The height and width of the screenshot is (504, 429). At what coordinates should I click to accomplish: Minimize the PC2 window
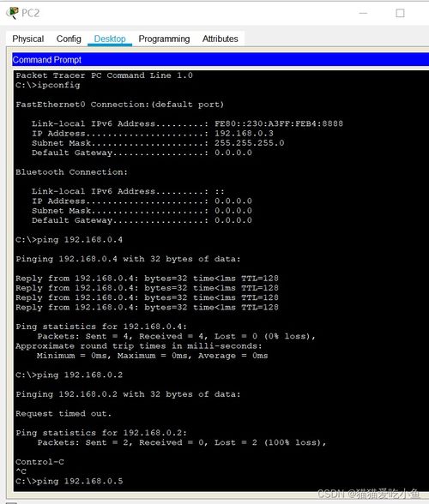tap(363, 13)
